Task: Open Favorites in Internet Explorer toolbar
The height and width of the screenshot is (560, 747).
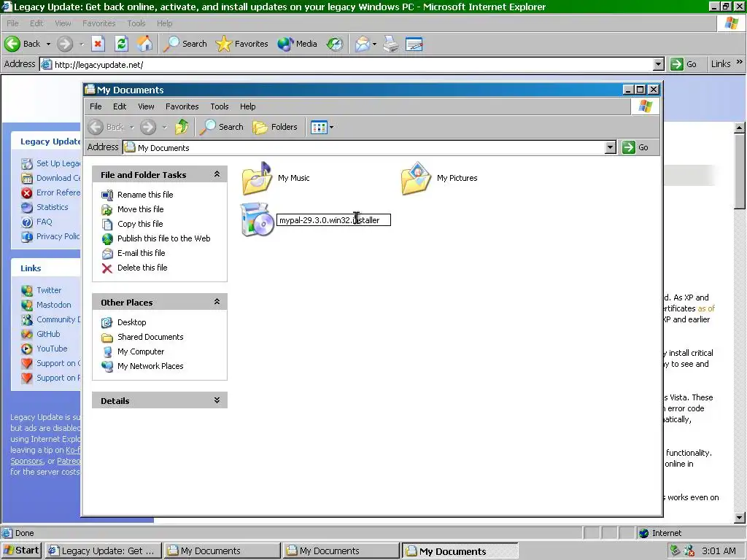Action: (242, 44)
